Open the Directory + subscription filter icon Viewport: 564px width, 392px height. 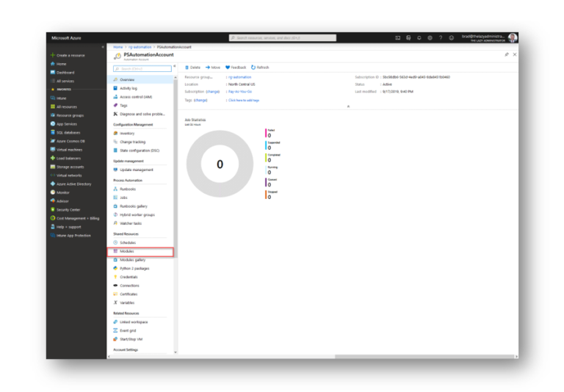408,37
